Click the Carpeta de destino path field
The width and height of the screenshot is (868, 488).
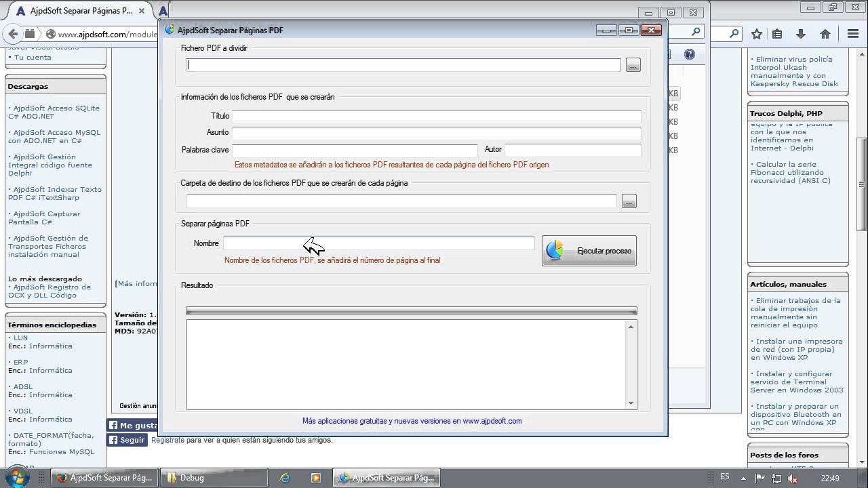pyautogui.click(x=401, y=201)
